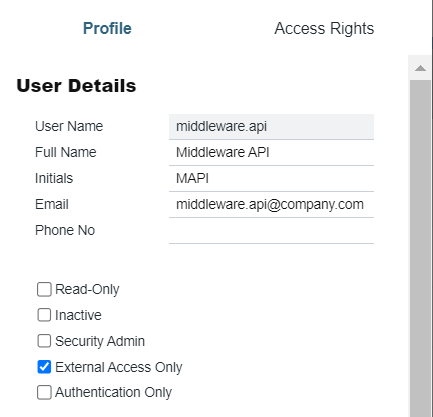433x417 pixels.
Task: Click the User Details heading
Action: click(x=76, y=86)
